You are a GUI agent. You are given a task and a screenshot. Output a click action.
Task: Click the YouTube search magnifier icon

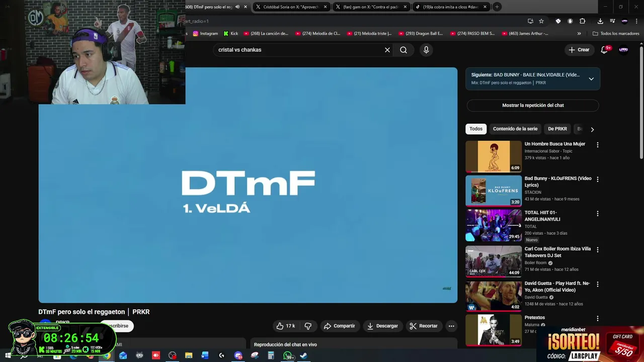click(404, 50)
